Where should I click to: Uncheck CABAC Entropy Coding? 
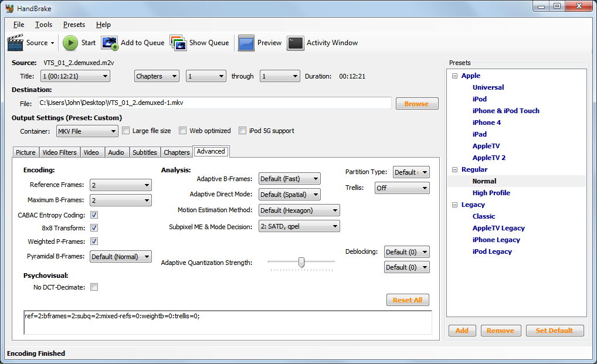(94, 215)
